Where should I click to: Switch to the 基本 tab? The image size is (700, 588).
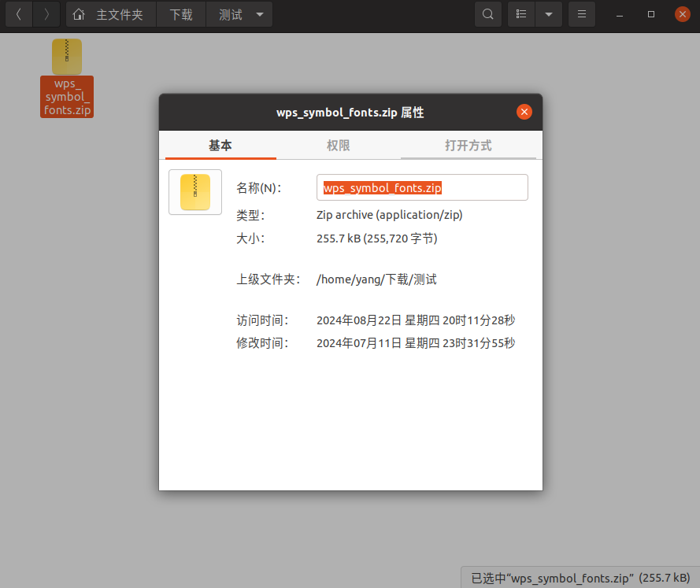point(220,146)
